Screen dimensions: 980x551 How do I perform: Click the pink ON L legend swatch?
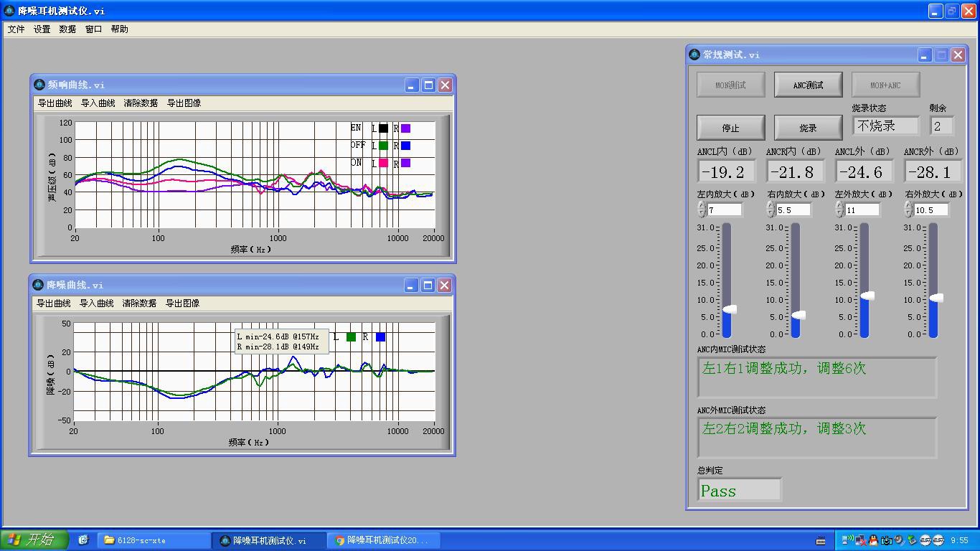[x=383, y=163]
